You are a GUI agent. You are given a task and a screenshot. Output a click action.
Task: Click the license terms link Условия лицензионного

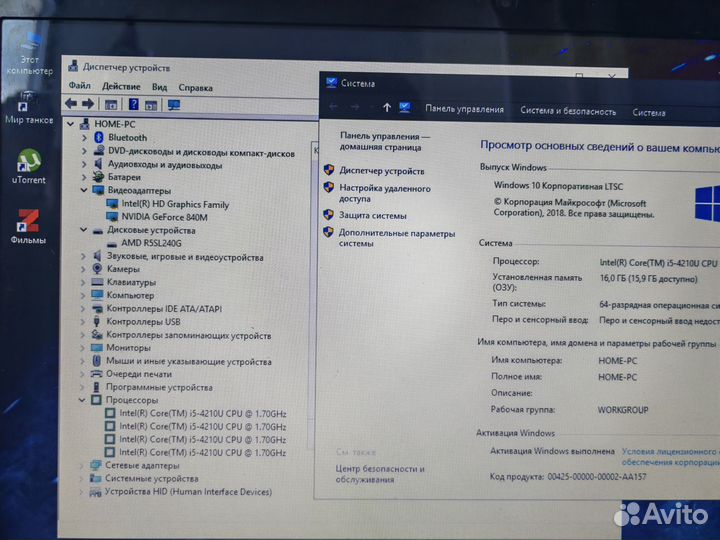pyautogui.click(x=670, y=452)
